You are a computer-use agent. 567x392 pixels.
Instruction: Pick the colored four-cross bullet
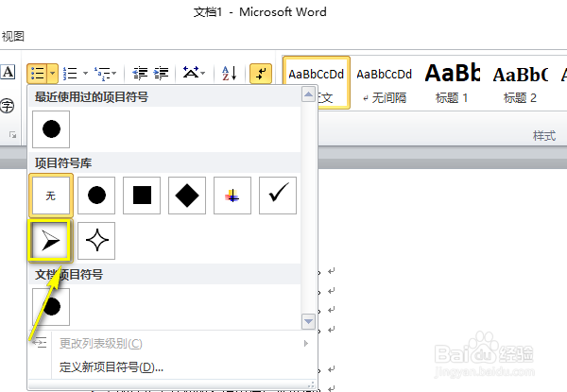click(232, 196)
